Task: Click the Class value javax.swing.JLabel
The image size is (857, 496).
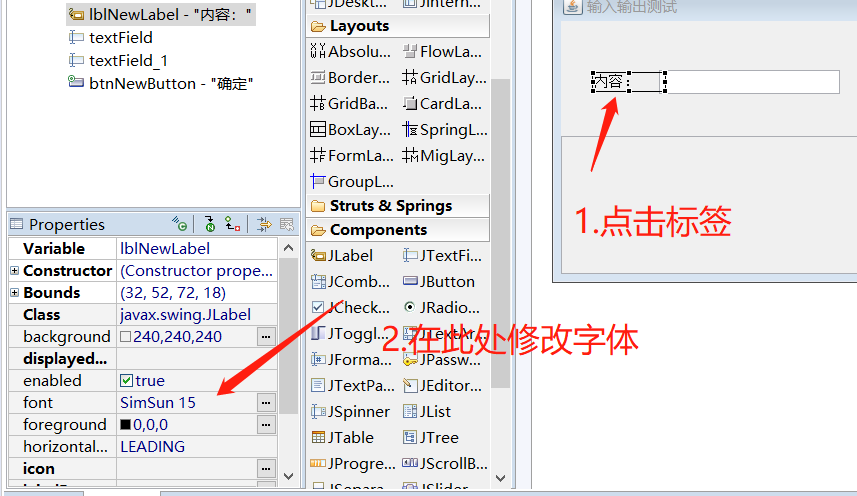Action: (185, 315)
